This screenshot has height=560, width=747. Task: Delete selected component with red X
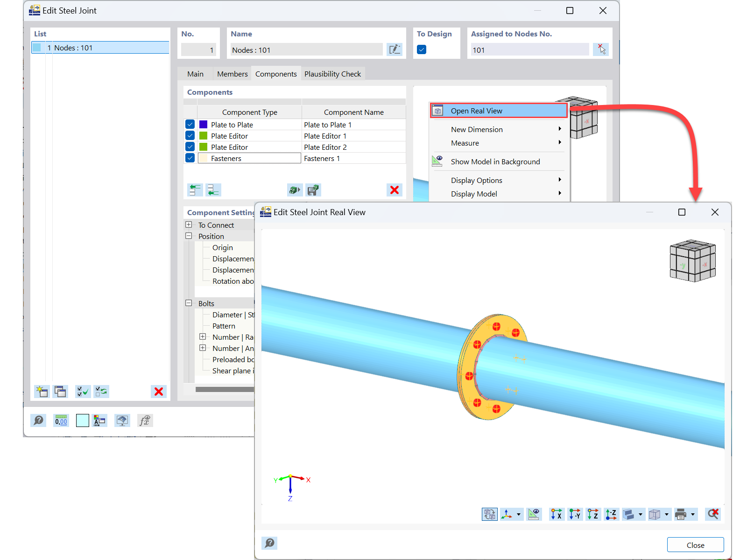click(395, 190)
